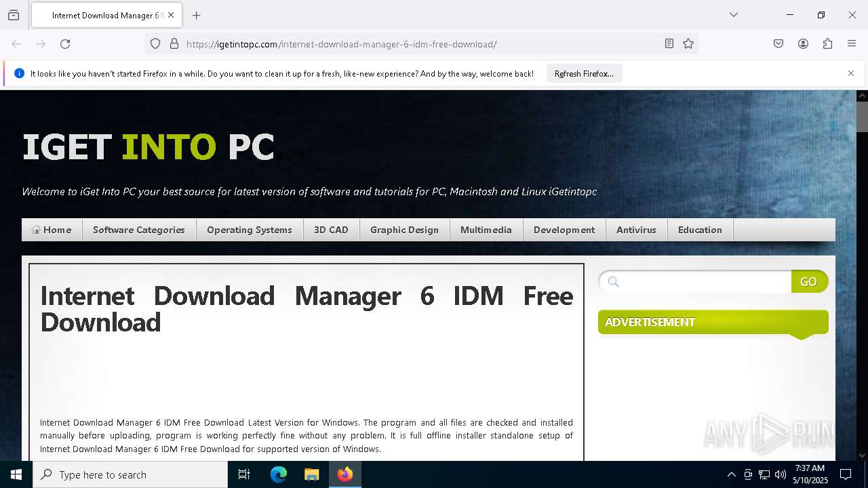Select the igetintopc URL address field
868x488 pixels.
click(x=420, y=44)
